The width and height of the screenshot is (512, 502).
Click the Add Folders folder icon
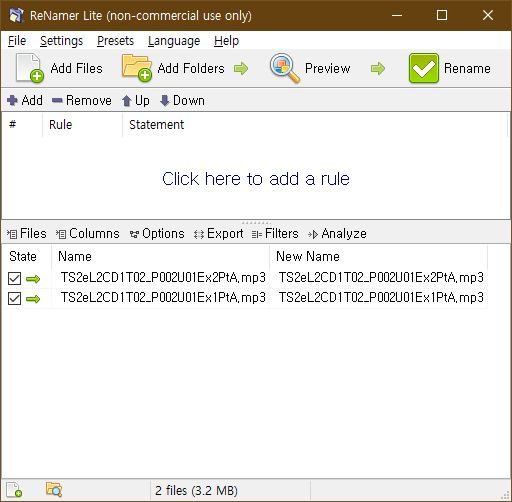click(137, 68)
